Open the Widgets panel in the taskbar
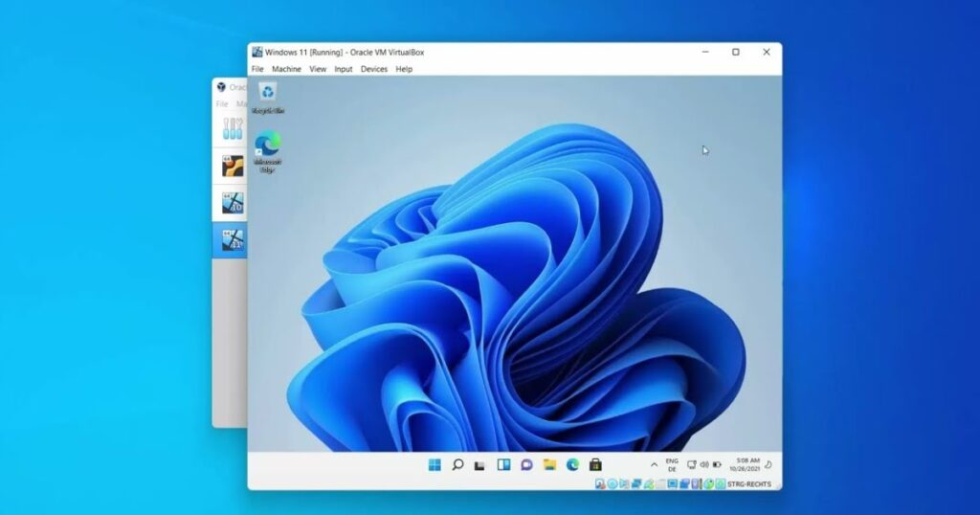Viewport: 980px width, 515px height. (x=503, y=464)
